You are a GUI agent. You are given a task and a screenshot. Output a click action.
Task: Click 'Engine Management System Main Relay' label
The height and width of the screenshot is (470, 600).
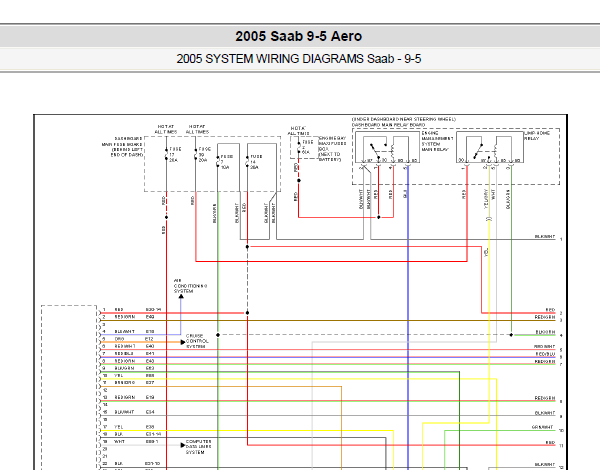(x=437, y=141)
